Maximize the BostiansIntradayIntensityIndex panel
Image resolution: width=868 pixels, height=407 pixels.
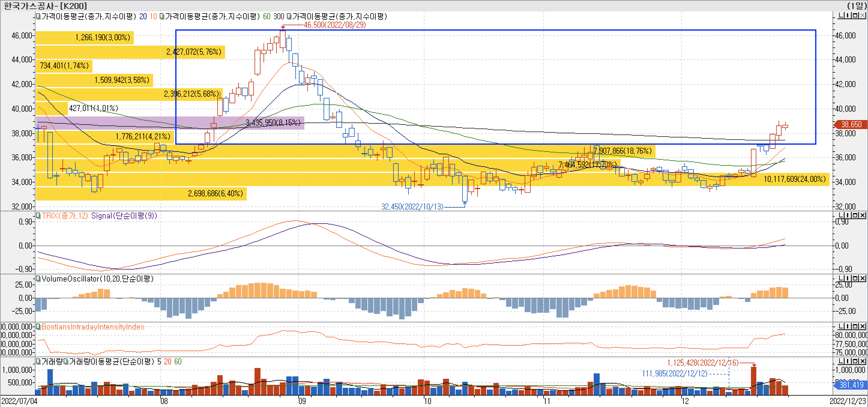[x=855, y=327]
